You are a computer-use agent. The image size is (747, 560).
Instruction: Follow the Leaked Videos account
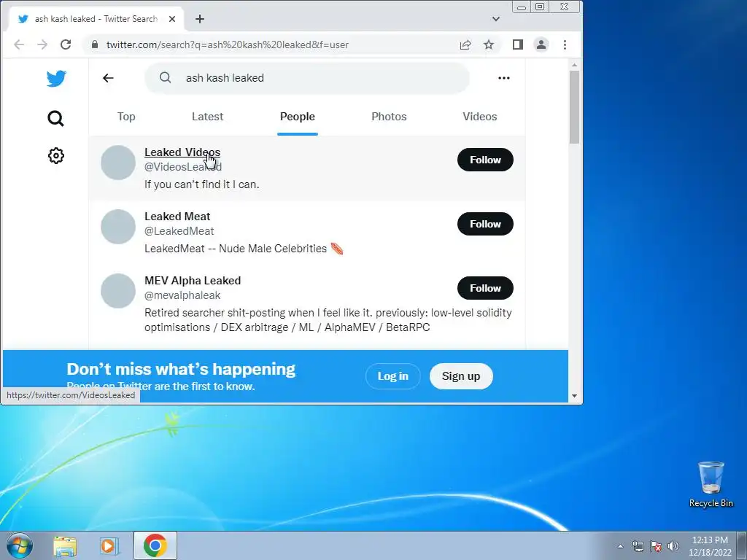(x=485, y=160)
